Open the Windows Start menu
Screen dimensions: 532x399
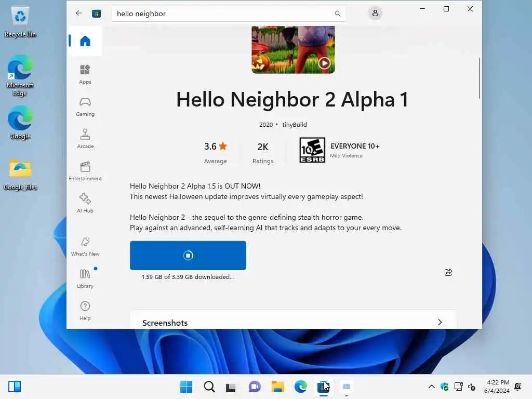pyautogui.click(x=186, y=387)
